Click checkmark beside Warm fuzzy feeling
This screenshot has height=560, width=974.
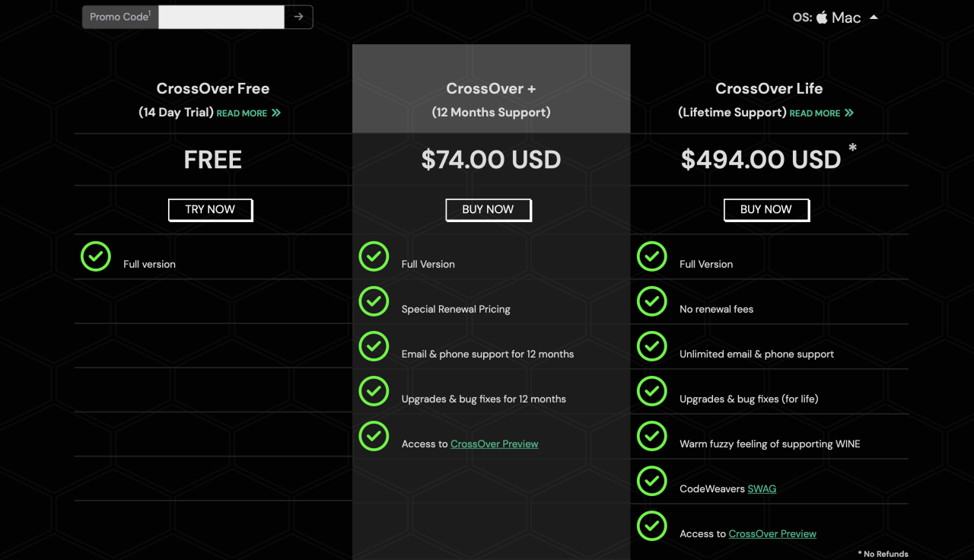(x=651, y=436)
